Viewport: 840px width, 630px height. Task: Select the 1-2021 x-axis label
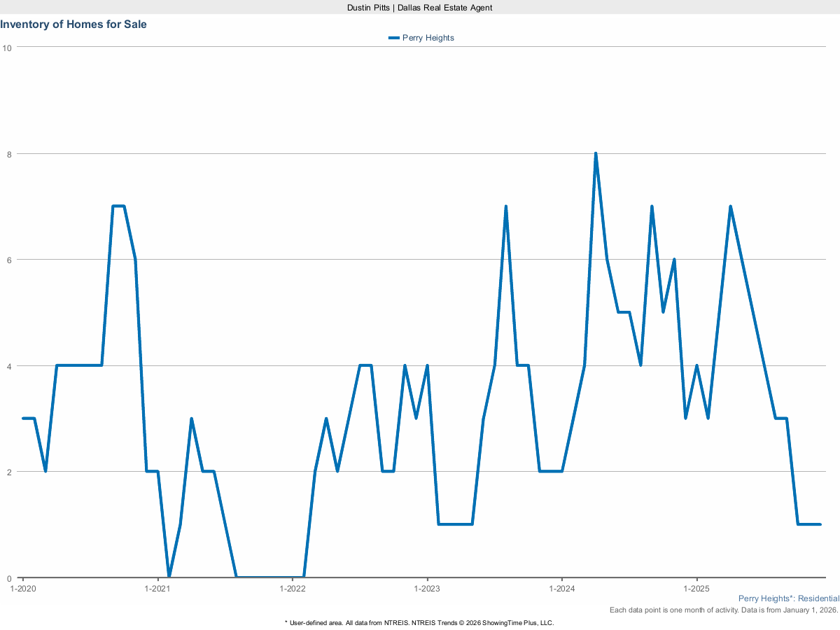click(157, 588)
